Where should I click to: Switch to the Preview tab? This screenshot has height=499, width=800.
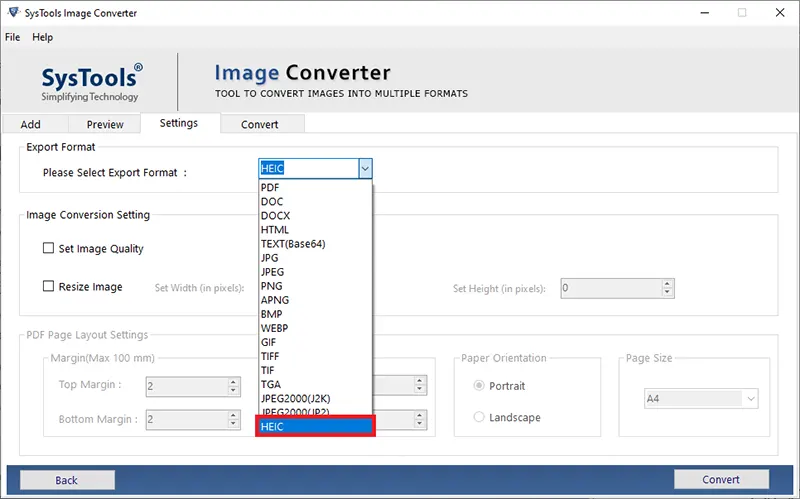105,124
